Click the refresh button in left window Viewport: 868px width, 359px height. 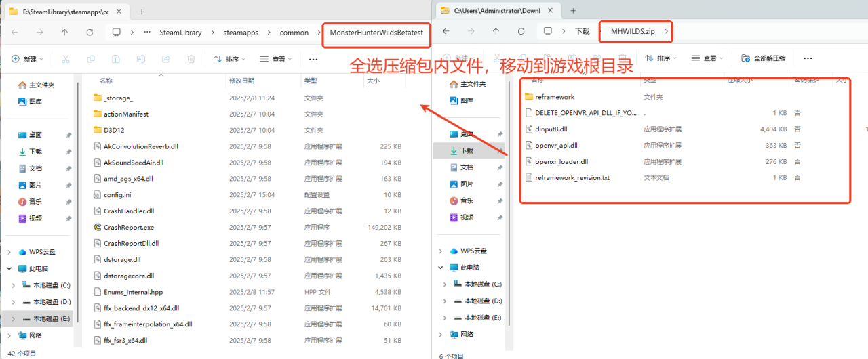[90, 33]
